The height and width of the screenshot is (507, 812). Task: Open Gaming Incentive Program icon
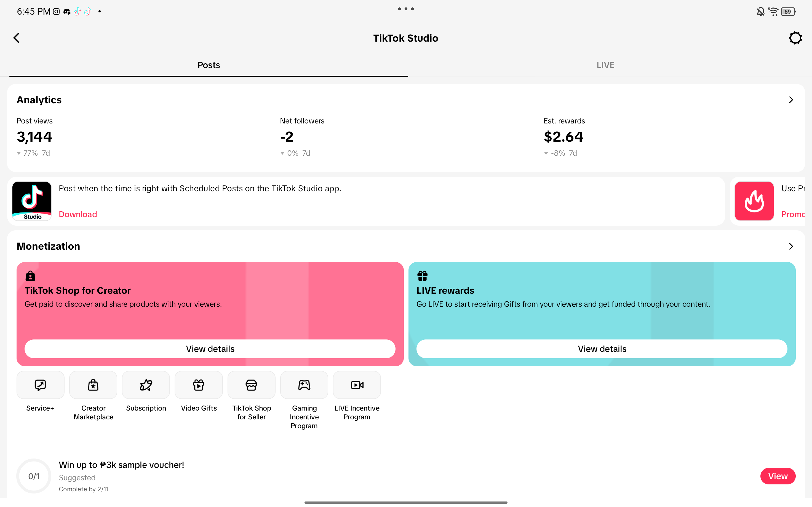pyautogui.click(x=304, y=385)
